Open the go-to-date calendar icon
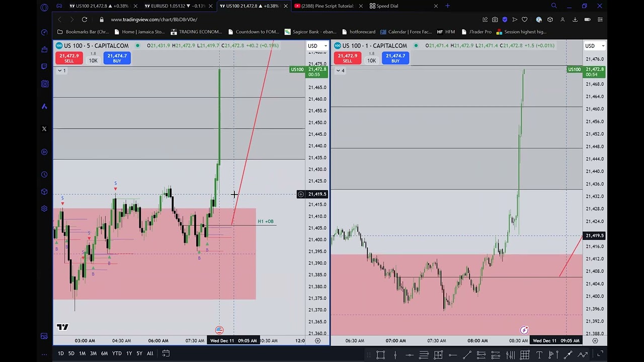The width and height of the screenshot is (644, 362). tap(166, 353)
